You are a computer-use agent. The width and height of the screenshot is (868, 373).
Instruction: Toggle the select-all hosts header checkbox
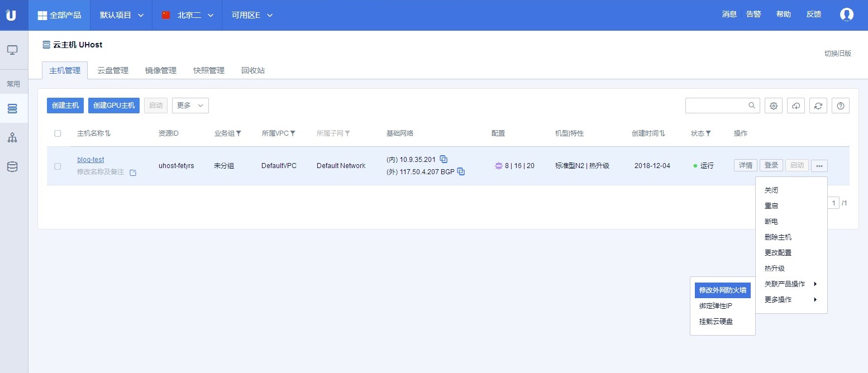tap(58, 133)
